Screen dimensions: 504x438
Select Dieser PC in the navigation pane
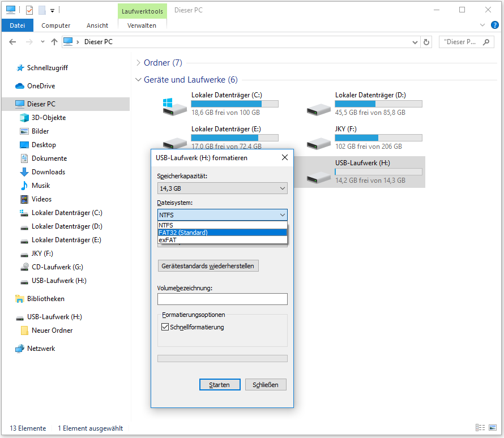66,104
